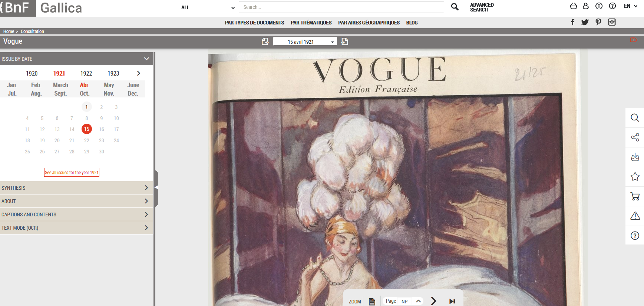Open Gallica's Instagram page

tap(612, 22)
